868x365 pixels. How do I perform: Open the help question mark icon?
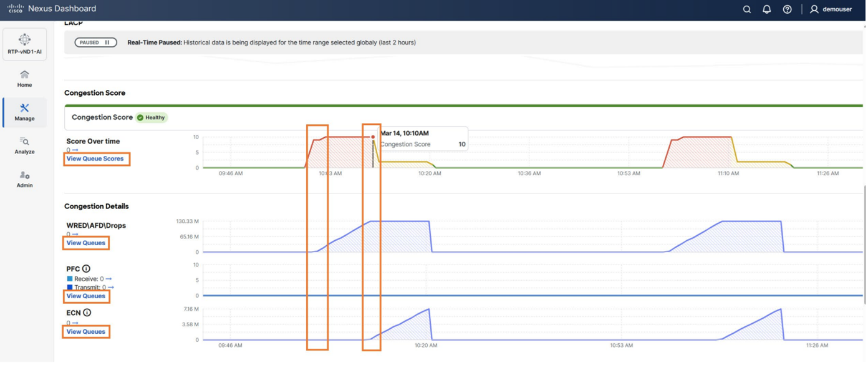pyautogui.click(x=788, y=9)
